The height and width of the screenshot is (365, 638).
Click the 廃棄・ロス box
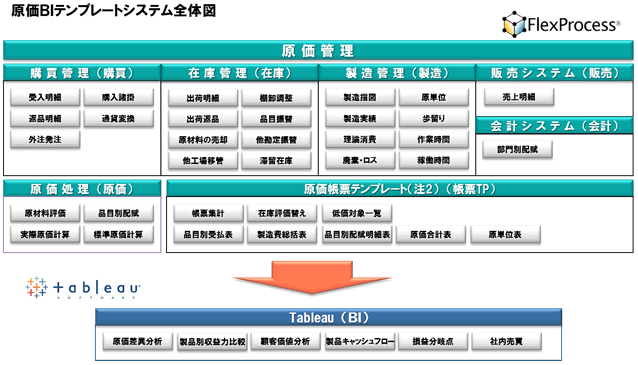tap(360, 160)
